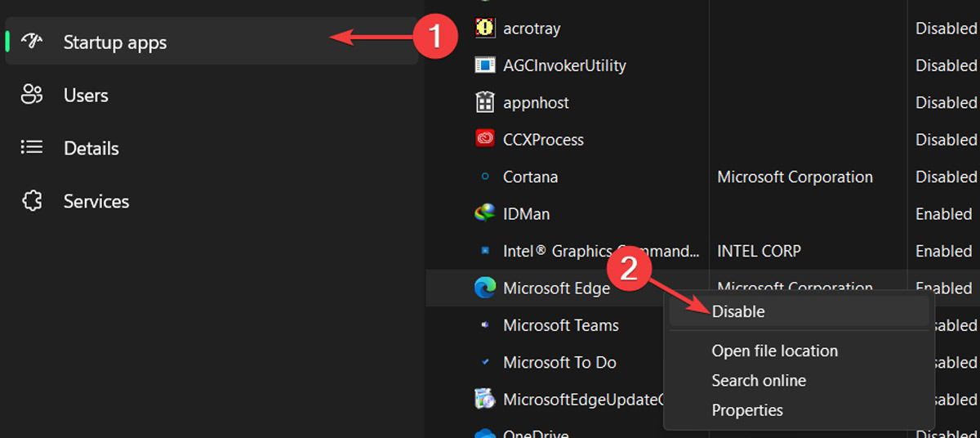
Task: Select the appnhost row name
Action: [536, 103]
